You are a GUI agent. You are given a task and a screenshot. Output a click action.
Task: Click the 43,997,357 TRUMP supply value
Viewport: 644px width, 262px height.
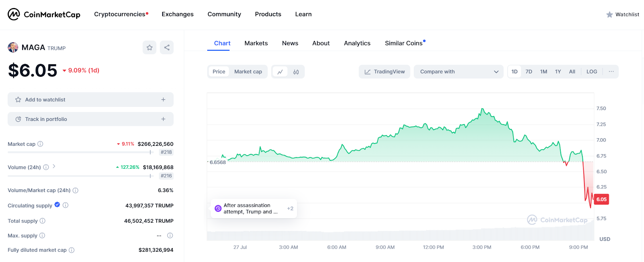click(x=149, y=205)
